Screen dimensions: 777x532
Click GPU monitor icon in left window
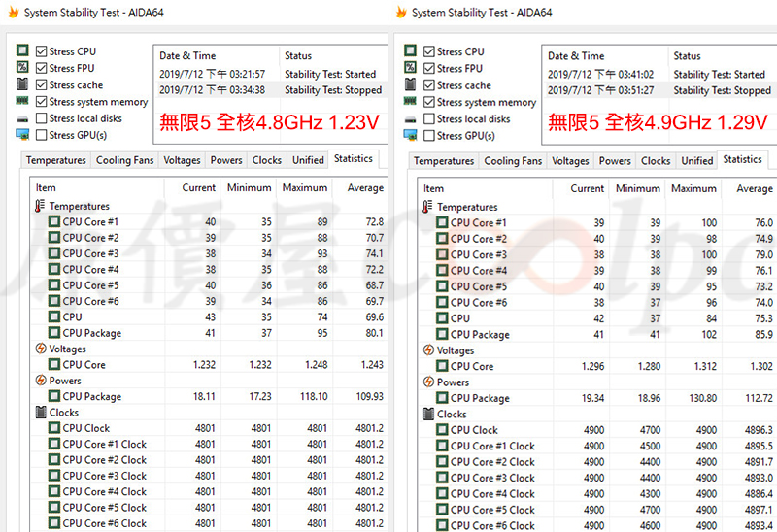coord(22,135)
